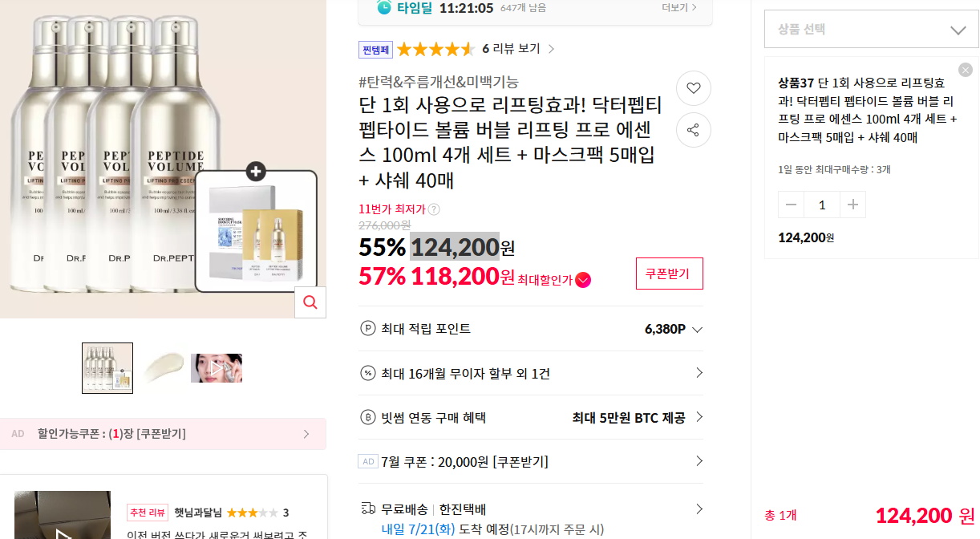Open 빗썸 연동 구매 혜택 row
The width and height of the screenshot is (980, 539).
(x=531, y=417)
